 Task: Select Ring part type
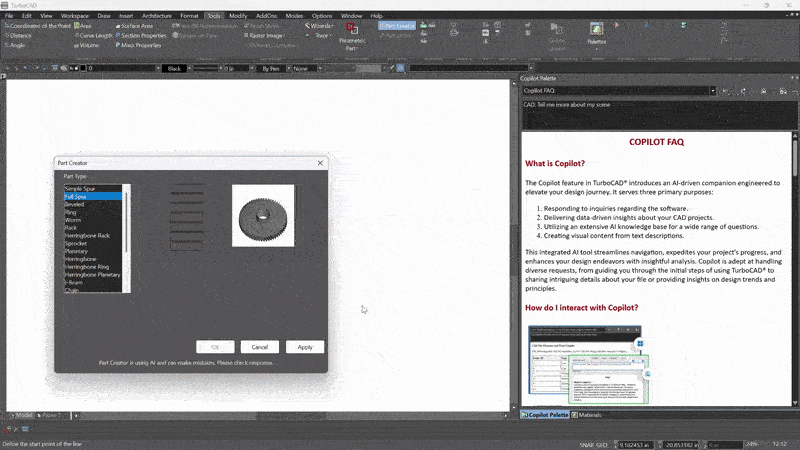[x=92, y=212]
